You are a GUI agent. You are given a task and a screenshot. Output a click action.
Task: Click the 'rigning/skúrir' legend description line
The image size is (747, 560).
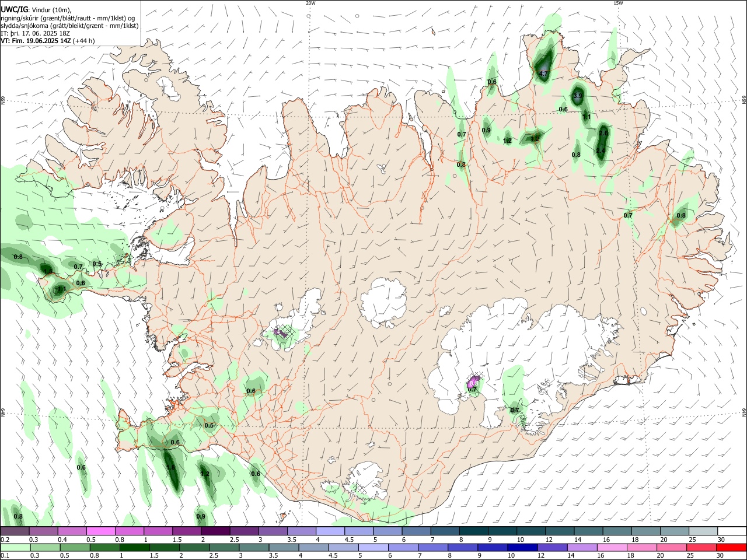click(x=68, y=18)
